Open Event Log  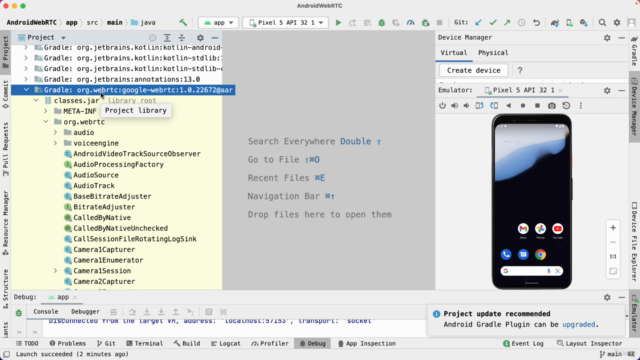(x=523, y=343)
